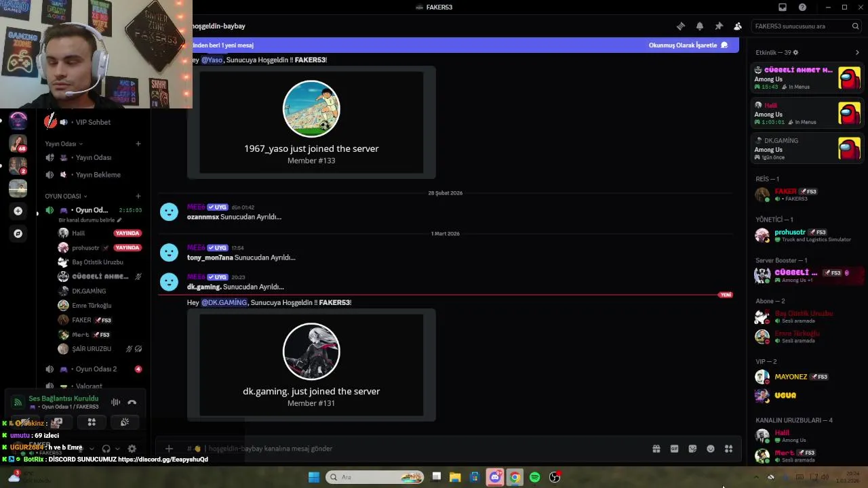Screen dimensions: 868x488
Task: Open apps launcher in message bar
Action: coord(729,449)
